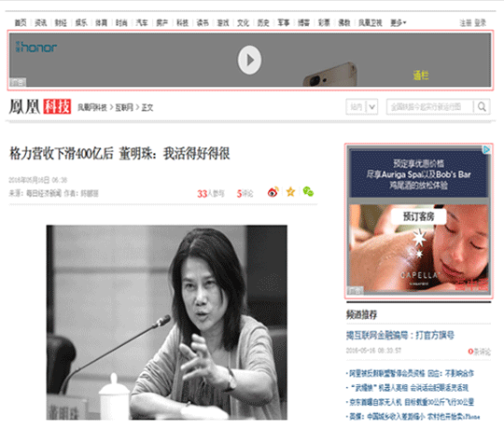Play the honor banner video
The image size is (504, 429).
249,60
